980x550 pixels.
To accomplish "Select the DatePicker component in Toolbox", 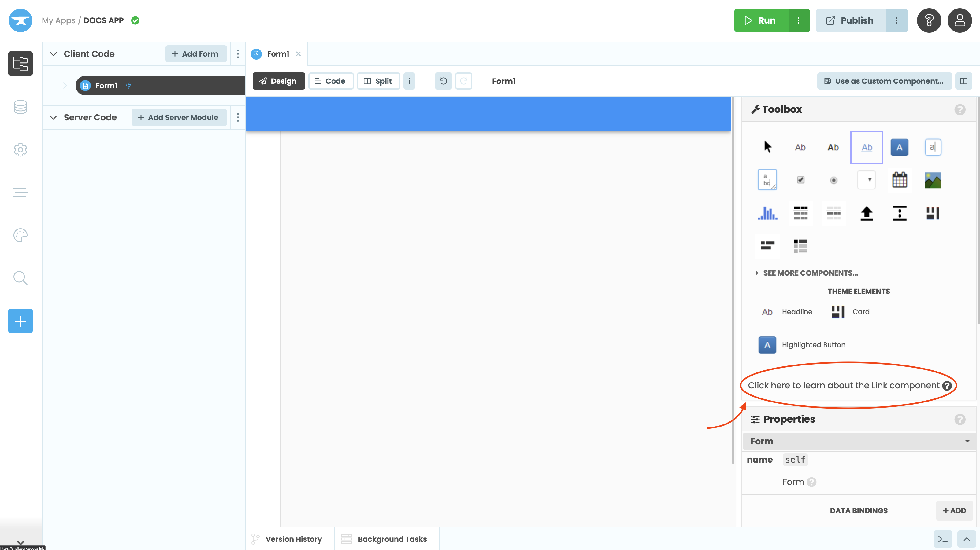I will coord(899,180).
